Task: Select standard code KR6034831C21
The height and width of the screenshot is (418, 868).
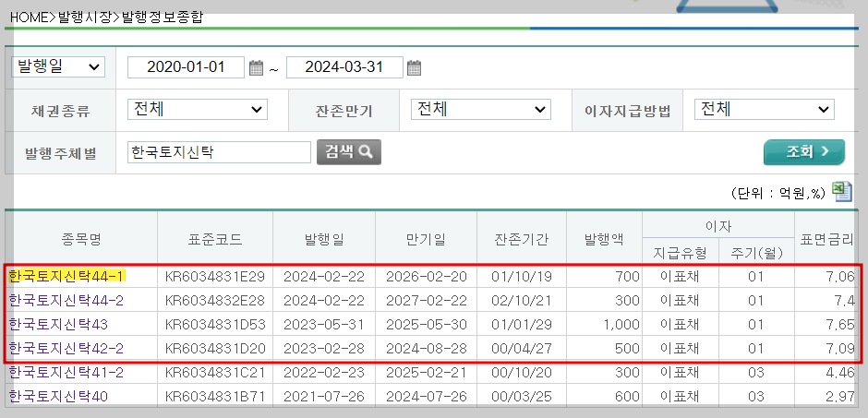Action: [215, 373]
